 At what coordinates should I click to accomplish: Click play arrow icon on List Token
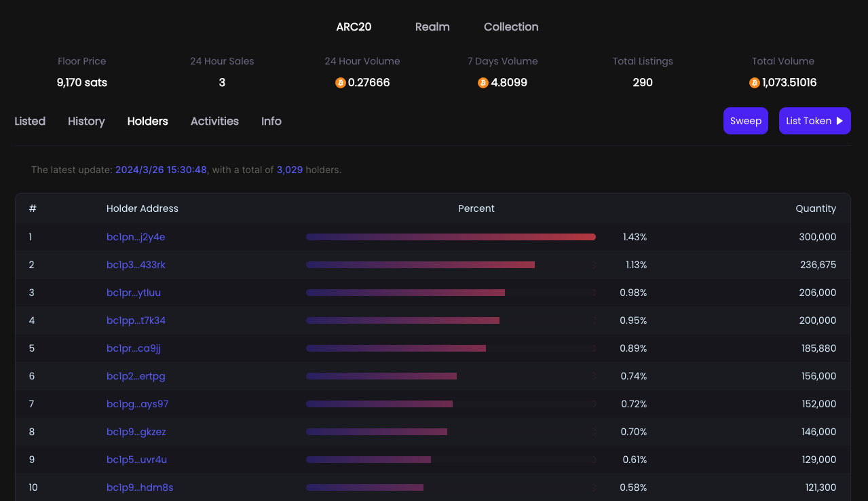point(839,121)
